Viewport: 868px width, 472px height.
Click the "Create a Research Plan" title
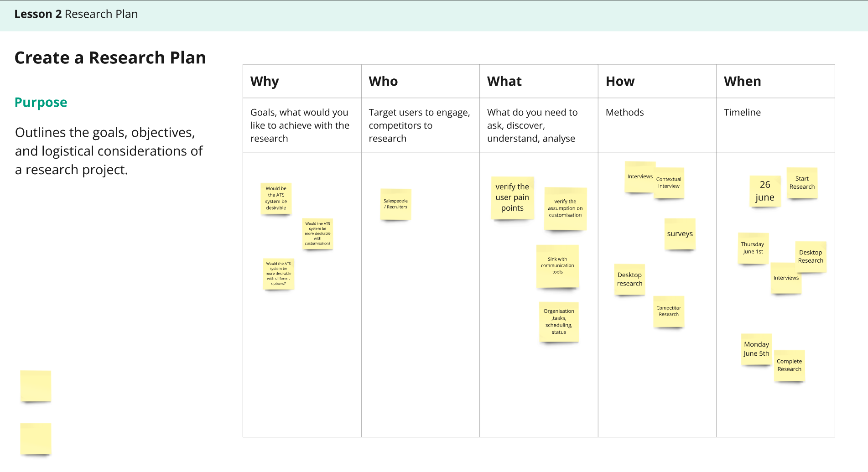(110, 58)
